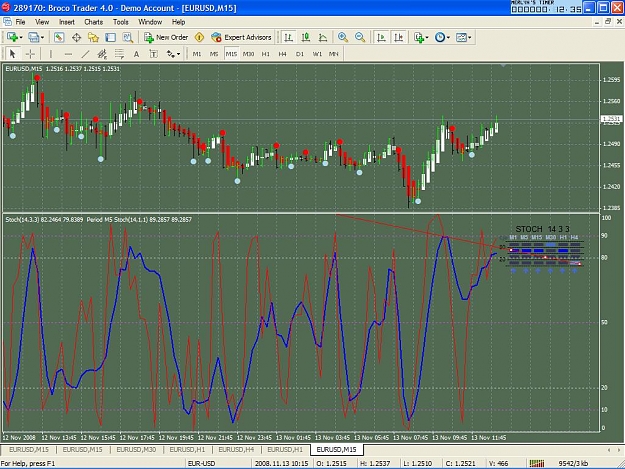Select the equidistant channel tool
625x469 pixels.
pos(102,54)
